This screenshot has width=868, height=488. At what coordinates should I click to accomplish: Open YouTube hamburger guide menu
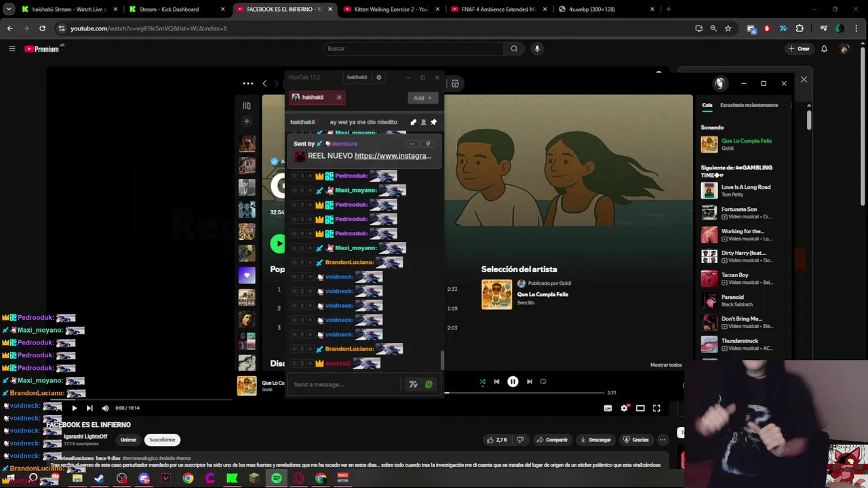(12, 49)
